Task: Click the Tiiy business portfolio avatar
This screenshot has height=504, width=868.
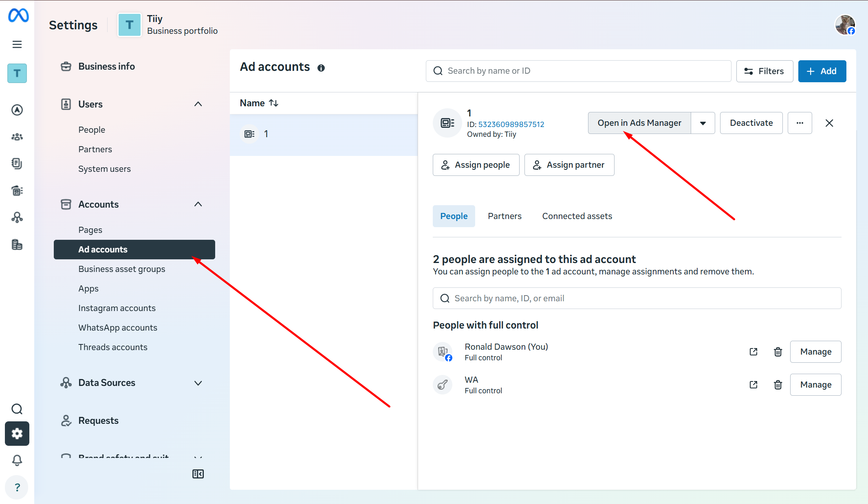Action: click(130, 25)
